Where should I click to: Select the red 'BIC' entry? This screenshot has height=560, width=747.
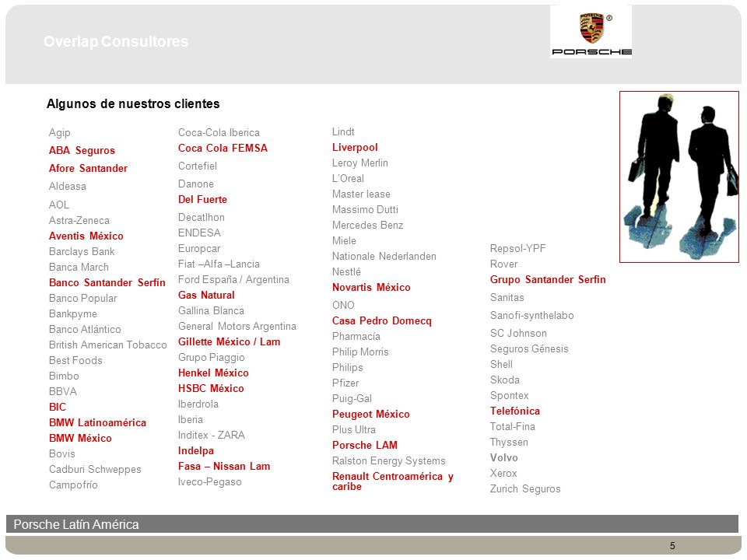[x=58, y=407]
